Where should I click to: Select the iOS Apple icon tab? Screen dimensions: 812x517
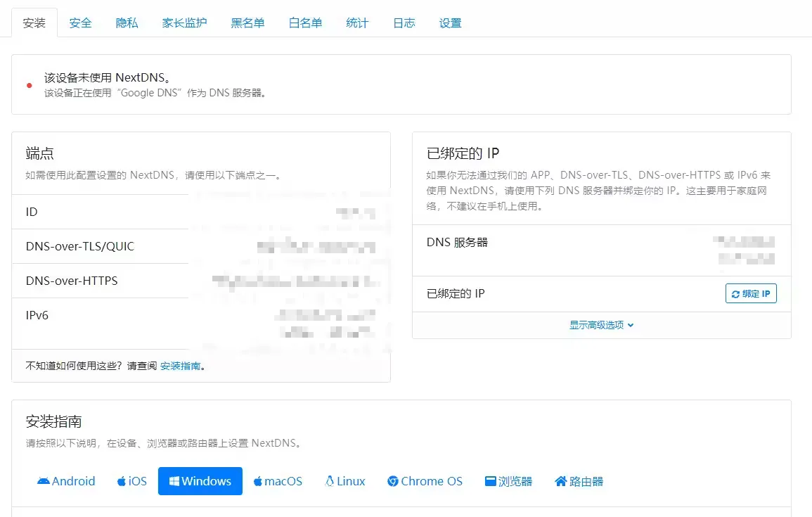(x=131, y=481)
